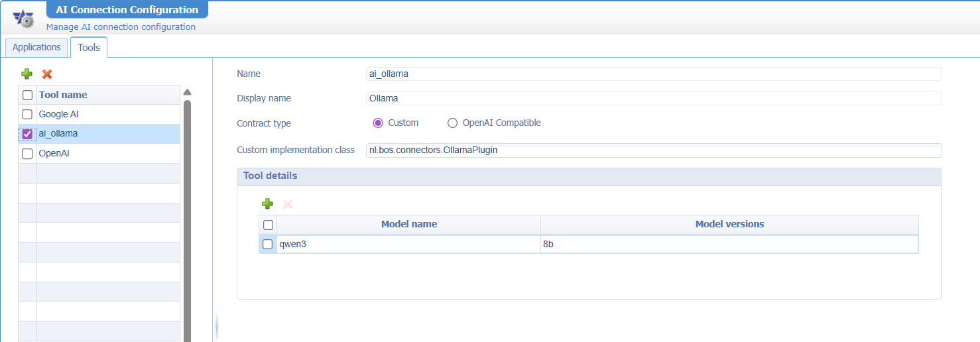Edit the Custom implementation class field
The height and width of the screenshot is (342, 980).
[x=654, y=150]
